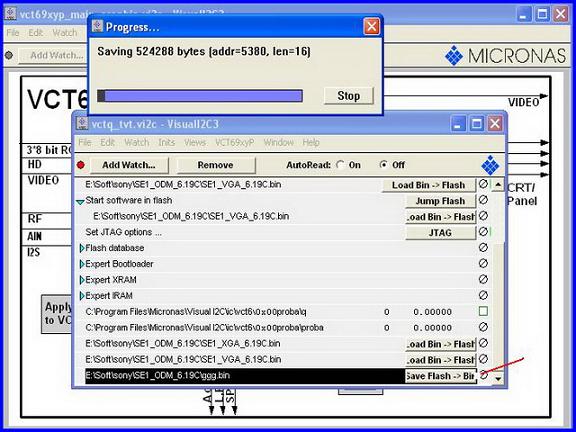Click the circle-slash icon on the Jump Flash row

point(483,200)
